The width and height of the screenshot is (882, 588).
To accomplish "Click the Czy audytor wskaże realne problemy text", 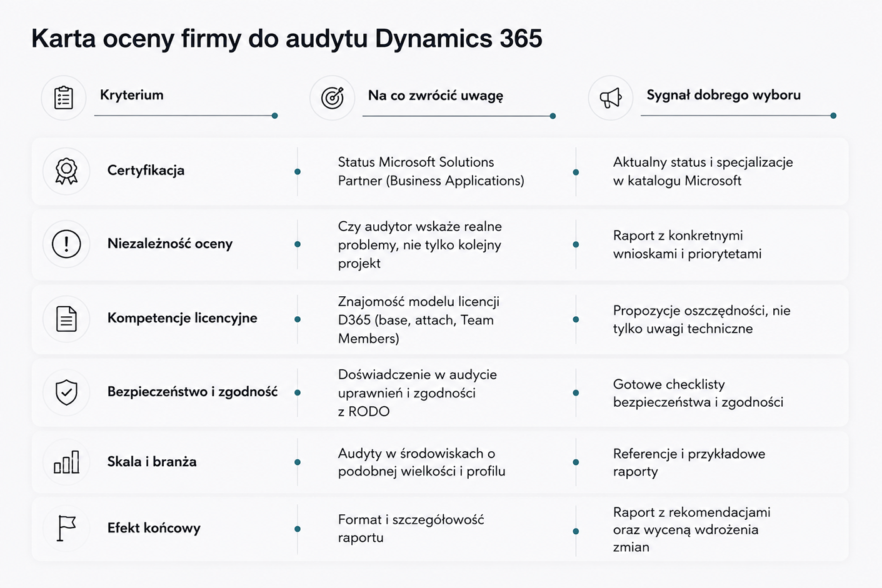I will [420, 245].
